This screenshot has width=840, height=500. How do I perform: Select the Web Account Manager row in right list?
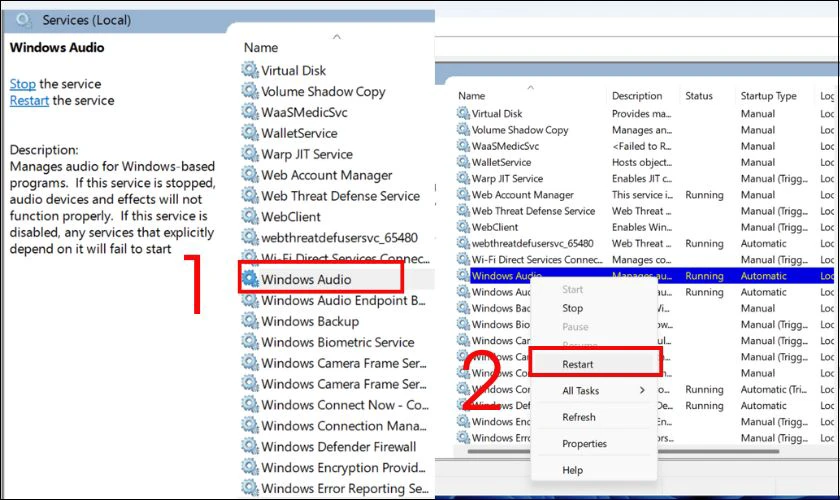tap(522, 195)
